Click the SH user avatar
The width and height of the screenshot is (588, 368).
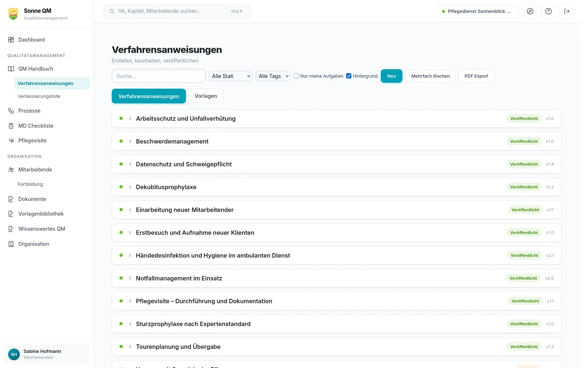coord(14,354)
